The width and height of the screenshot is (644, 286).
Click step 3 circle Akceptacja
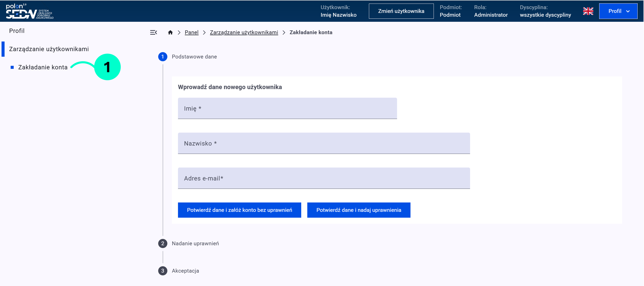[x=162, y=271]
